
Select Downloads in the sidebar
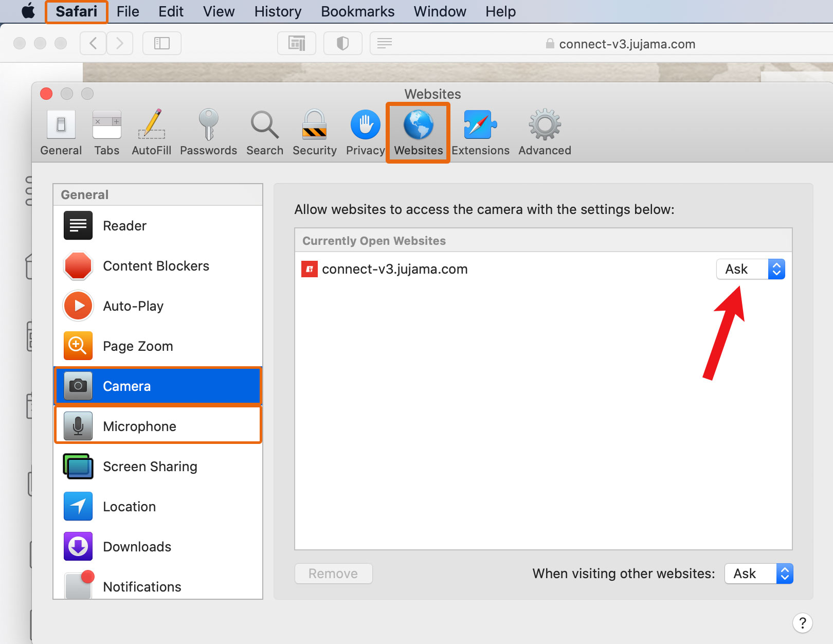(158, 547)
